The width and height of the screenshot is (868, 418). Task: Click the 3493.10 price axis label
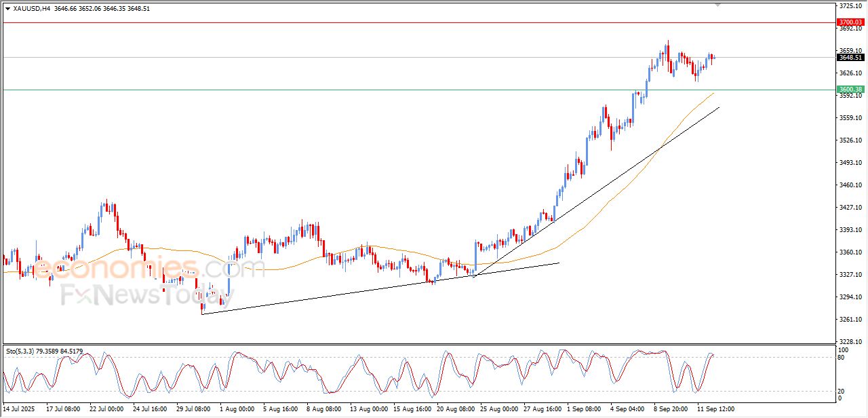(850, 163)
